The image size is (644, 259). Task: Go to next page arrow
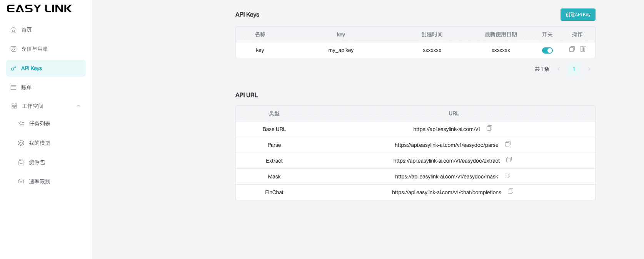(589, 69)
